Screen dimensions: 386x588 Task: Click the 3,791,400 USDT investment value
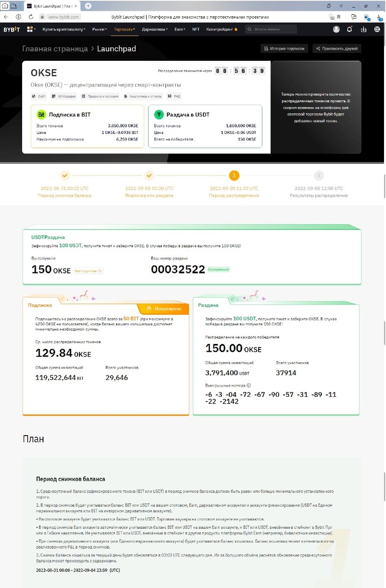tap(228, 372)
